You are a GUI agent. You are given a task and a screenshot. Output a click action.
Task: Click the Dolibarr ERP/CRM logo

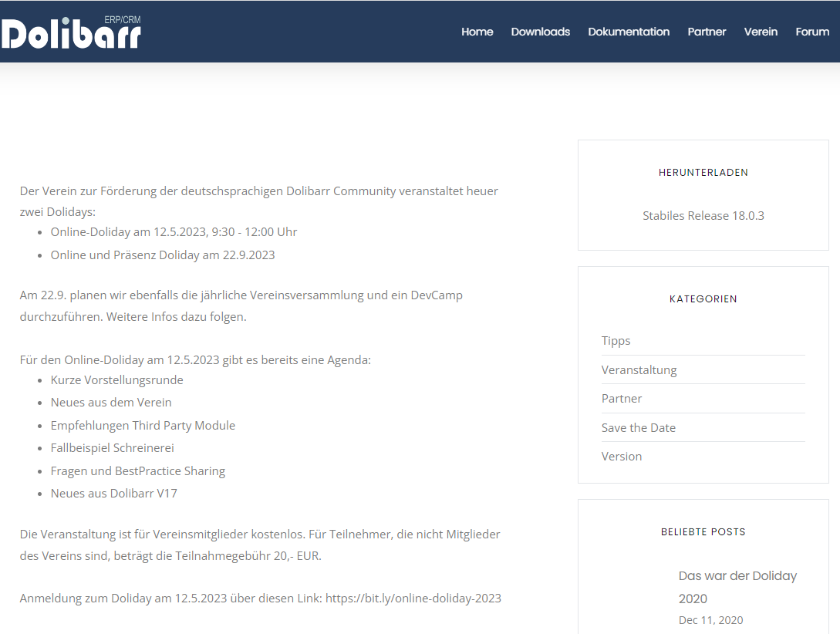click(71, 32)
